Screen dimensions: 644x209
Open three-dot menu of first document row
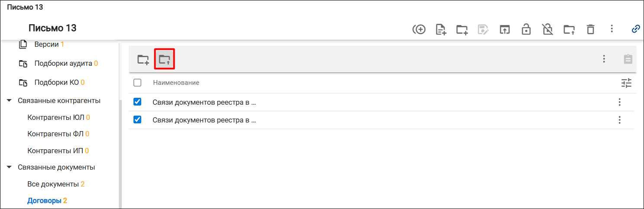[620, 102]
